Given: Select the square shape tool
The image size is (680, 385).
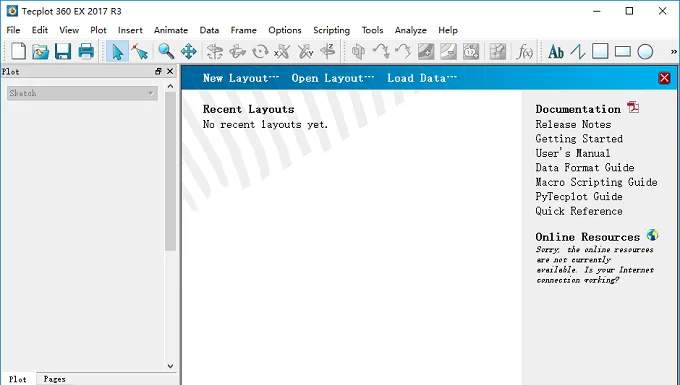Looking at the screenshot, I should (x=600, y=52).
